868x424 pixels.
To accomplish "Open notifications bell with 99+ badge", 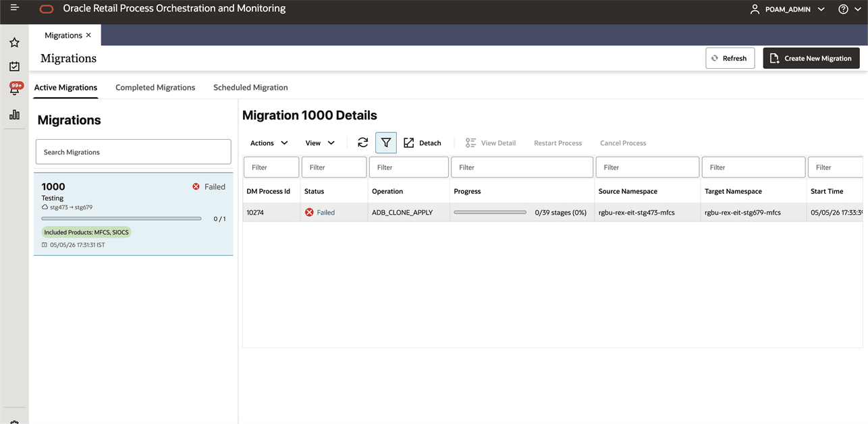I will (15, 89).
